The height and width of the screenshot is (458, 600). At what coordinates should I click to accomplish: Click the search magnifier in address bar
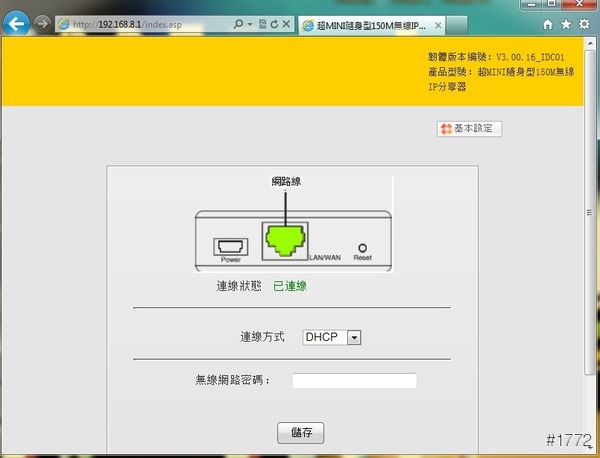[236, 23]
